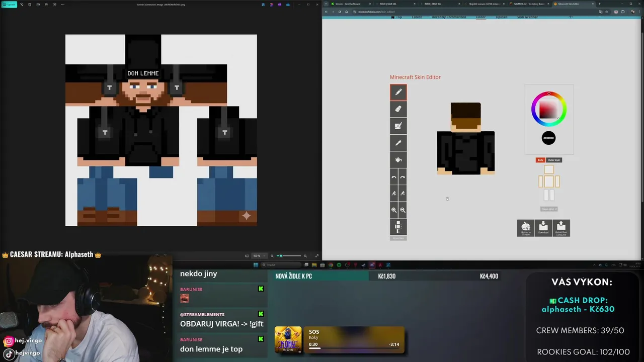Image resolution: width=644 pixels, height=362 pixels.
Task: Toggle the left leg part visibility box
Action: pos(546,195)
